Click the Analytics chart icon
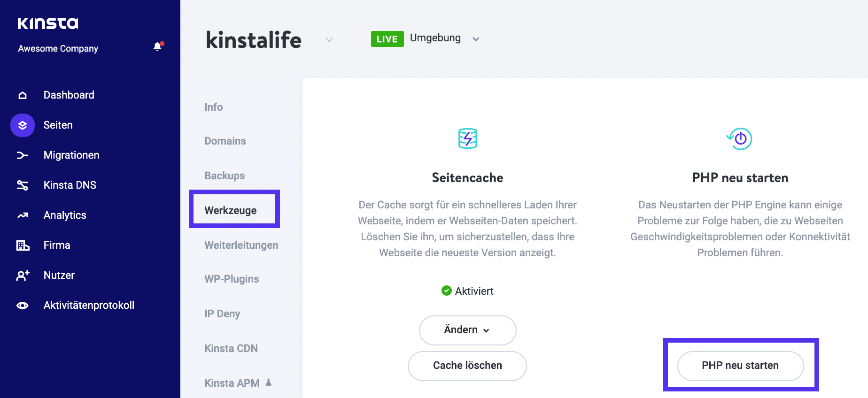The image size is (868, 398). click(x=22, y=215)
